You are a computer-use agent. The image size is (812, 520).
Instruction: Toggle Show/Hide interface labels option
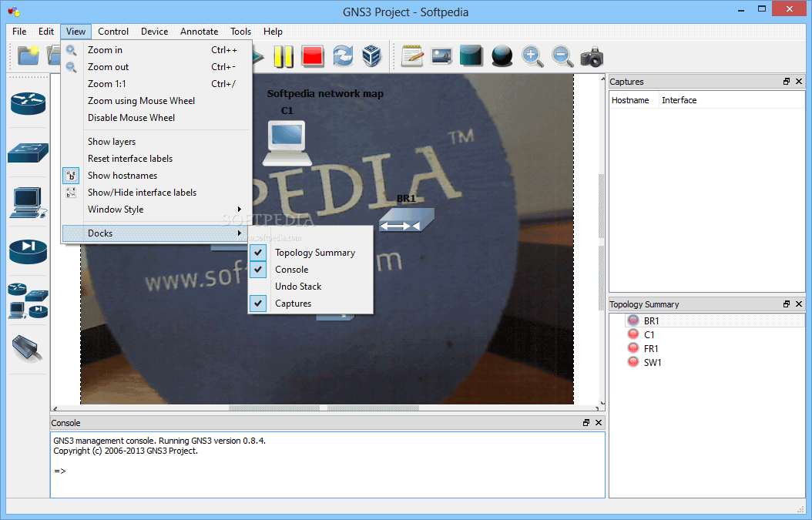point(156,192)
